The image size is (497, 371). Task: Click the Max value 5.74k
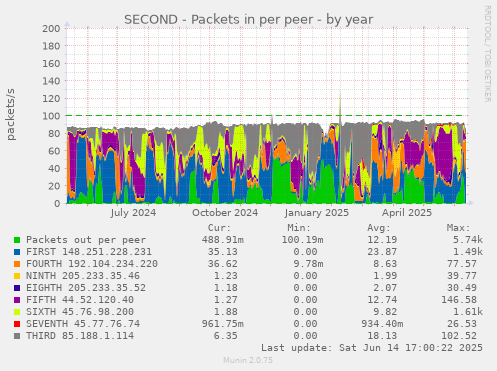[467, 240]
